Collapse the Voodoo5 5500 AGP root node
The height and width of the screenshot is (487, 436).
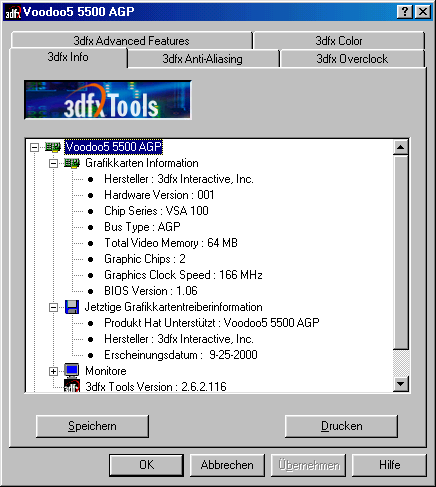[34, 147]
